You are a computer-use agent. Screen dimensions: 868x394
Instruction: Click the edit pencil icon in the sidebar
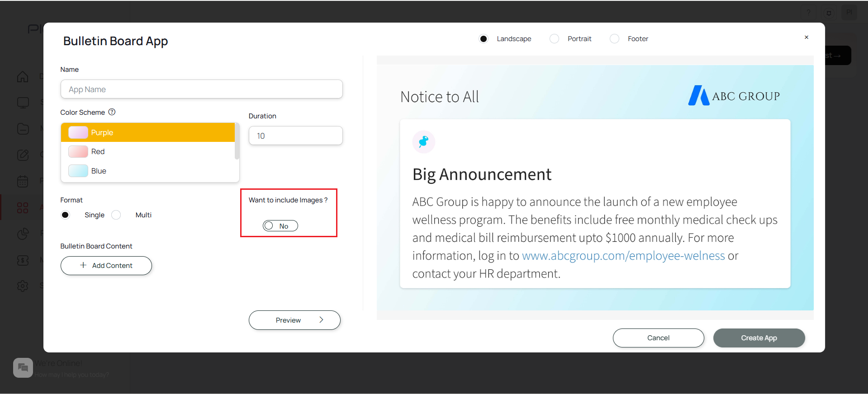(x=23, y=155)
